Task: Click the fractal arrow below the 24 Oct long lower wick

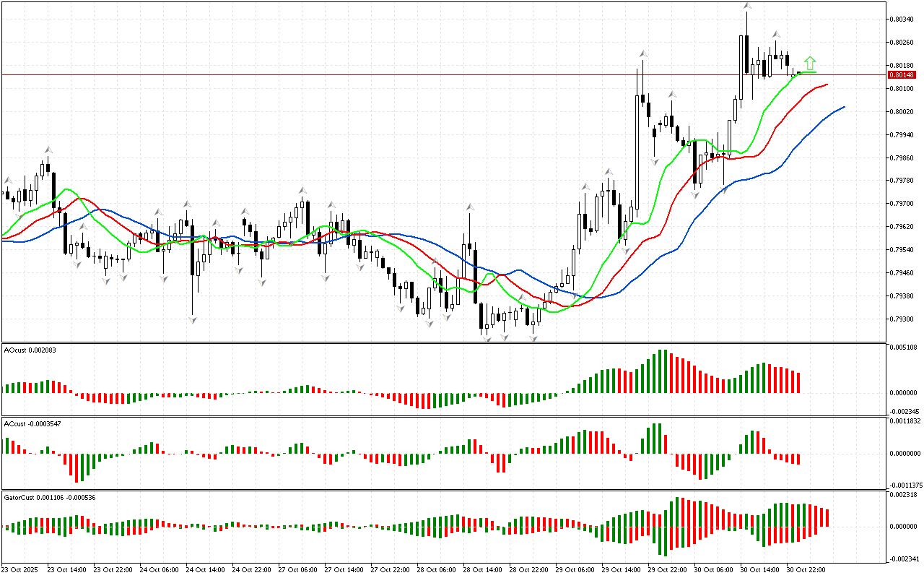Action: click(192, 319)
